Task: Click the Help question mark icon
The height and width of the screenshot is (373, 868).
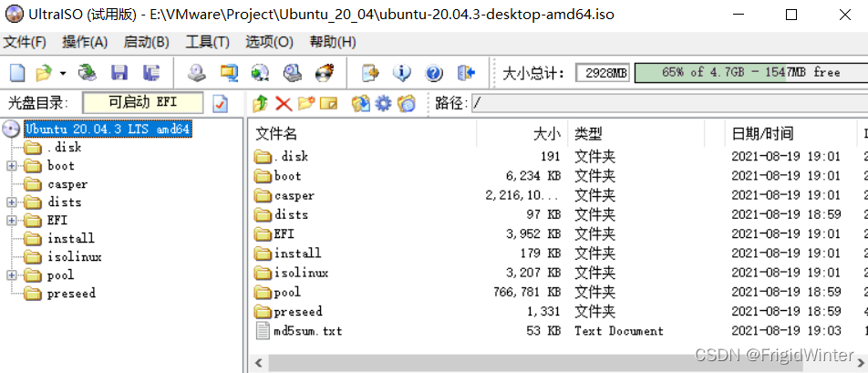Action: (x=433, y=72)
